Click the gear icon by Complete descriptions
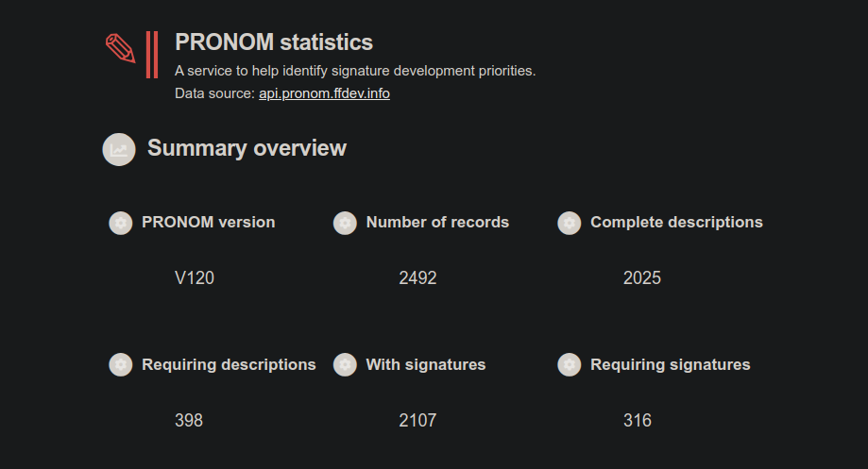 570,223
